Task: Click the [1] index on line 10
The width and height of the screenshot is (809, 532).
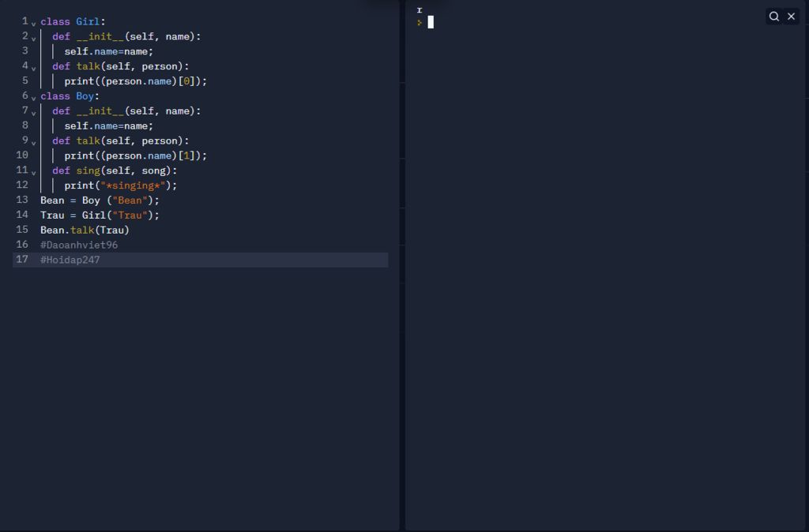Action: point(186,155)
